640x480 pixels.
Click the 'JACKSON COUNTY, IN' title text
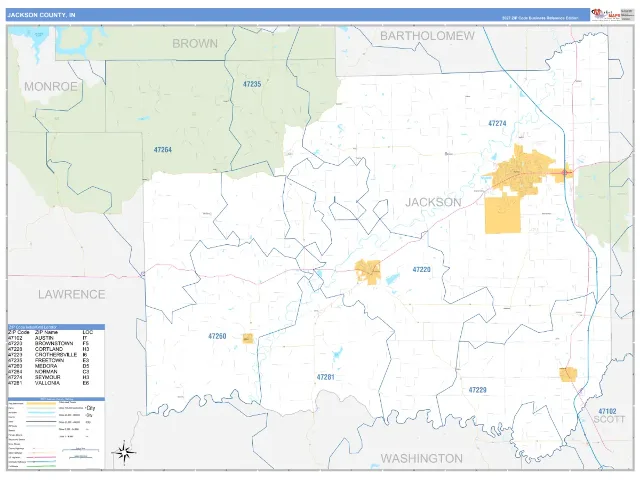(41, 15)
